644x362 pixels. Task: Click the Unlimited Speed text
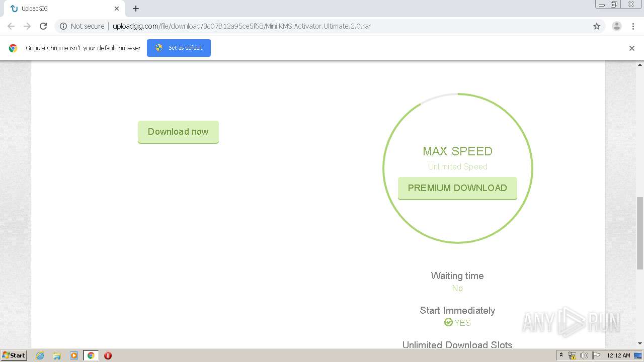coord(457,166)
